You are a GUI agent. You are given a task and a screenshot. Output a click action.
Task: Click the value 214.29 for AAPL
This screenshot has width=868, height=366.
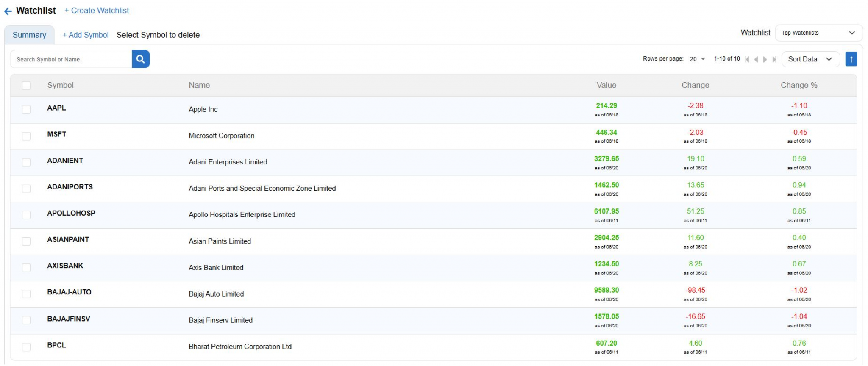click(606, 105)
